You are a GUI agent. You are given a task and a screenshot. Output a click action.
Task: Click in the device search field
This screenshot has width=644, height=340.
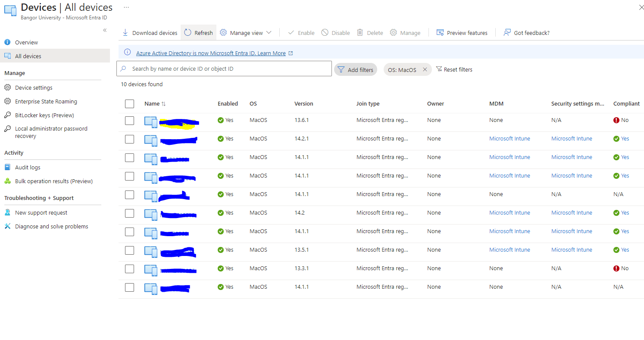pyautogui.click(x=224, y=69)
